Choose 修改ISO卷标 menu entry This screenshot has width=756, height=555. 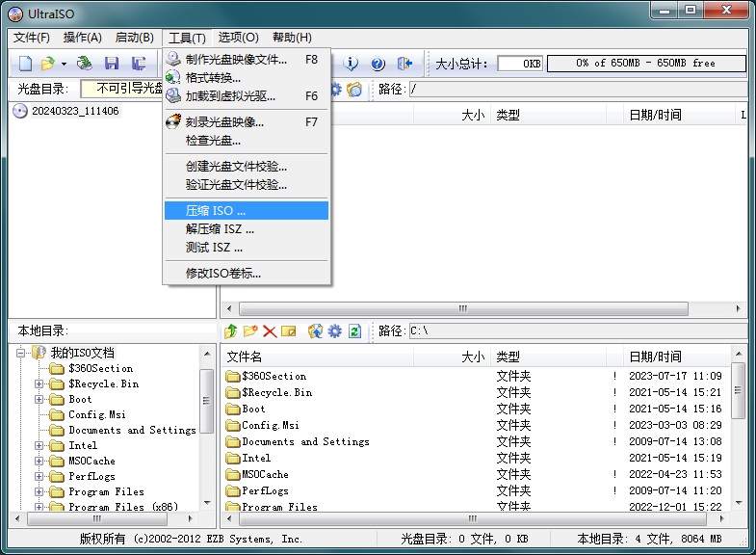[247, 274]
